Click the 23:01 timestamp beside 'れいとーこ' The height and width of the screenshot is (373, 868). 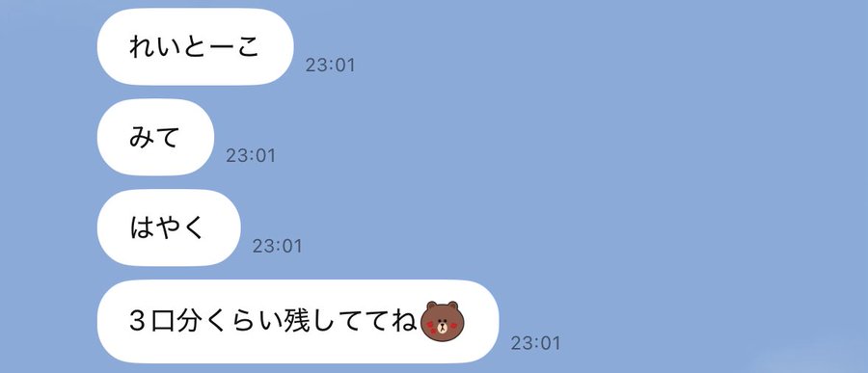(x=330, y=66)
